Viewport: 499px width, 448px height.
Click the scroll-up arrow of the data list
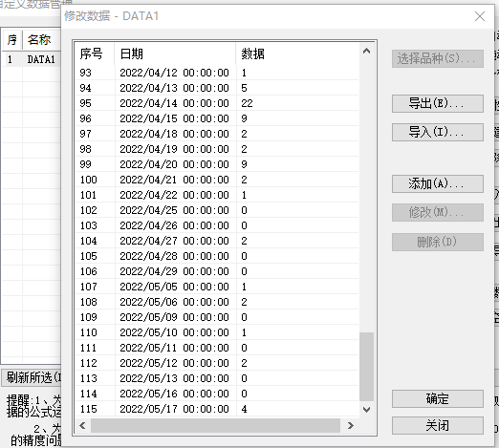[366, 51]
